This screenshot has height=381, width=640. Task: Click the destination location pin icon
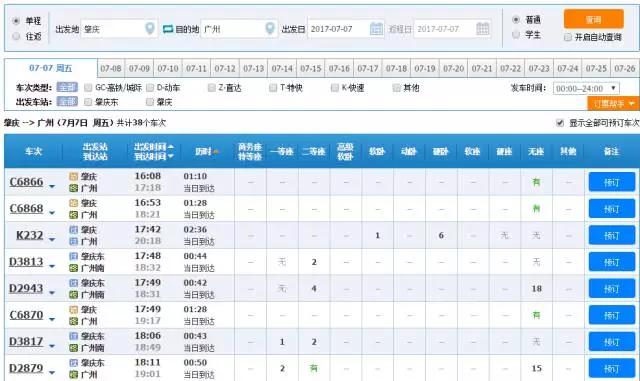(x=270, y=28)
